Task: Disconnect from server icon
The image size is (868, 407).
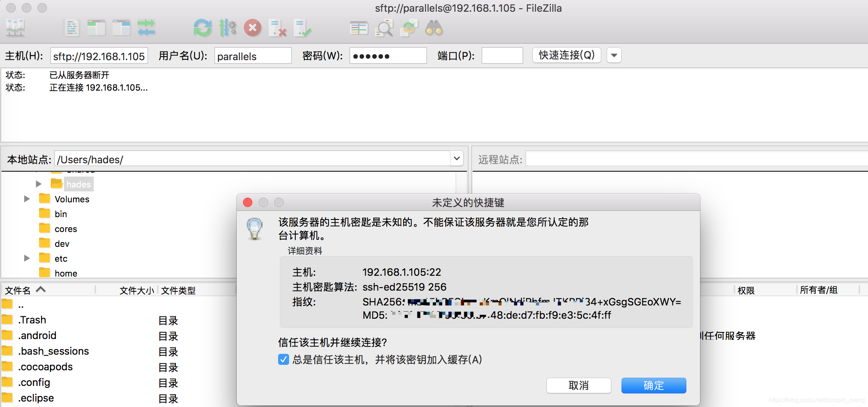Action: point(278,28)
